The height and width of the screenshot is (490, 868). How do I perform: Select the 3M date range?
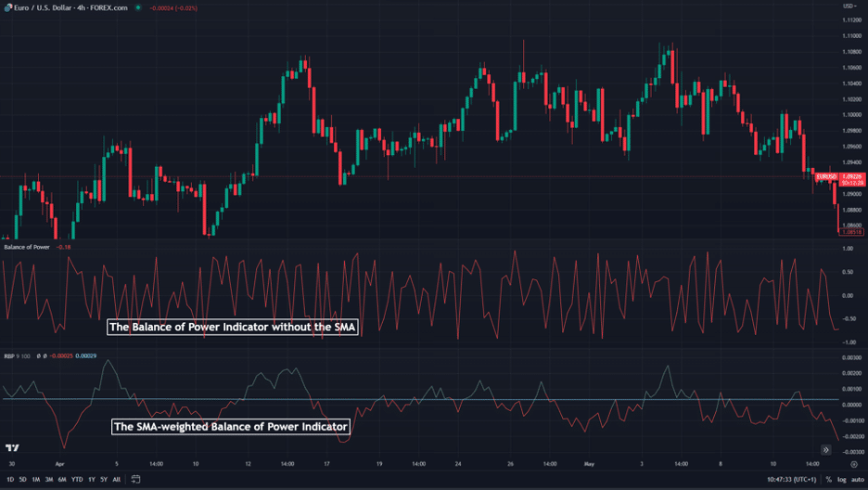pos(49,480)
